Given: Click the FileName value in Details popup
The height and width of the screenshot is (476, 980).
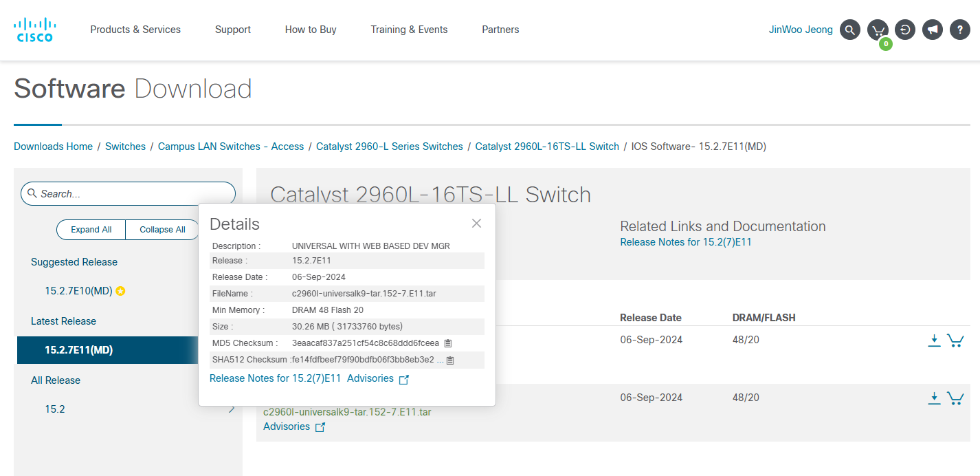Looking at the screenshot, I should [364, 294].
